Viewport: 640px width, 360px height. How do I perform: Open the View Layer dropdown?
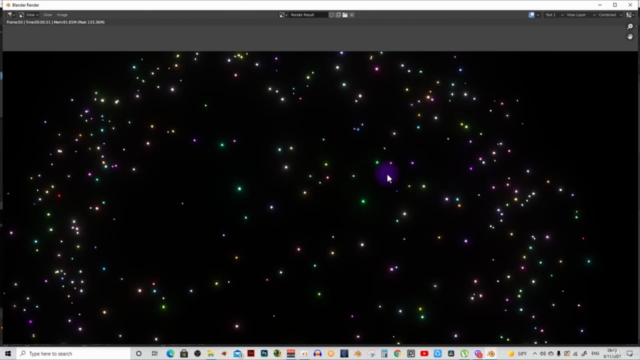click(x=580, y=15)
